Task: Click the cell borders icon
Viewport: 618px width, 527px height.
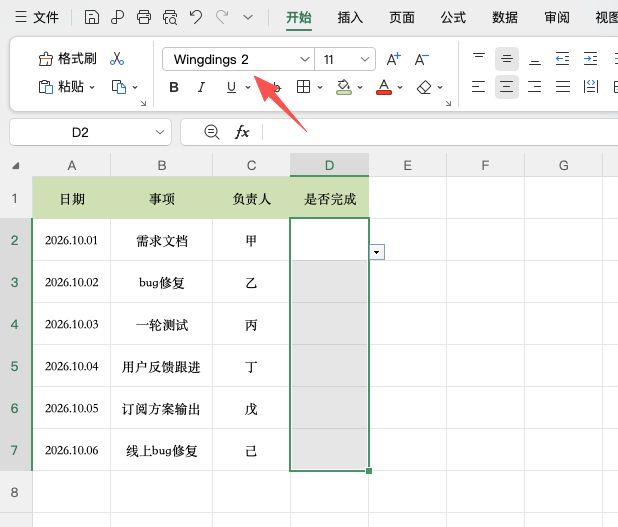Action: pyautogui.click(x=303, y=87)
